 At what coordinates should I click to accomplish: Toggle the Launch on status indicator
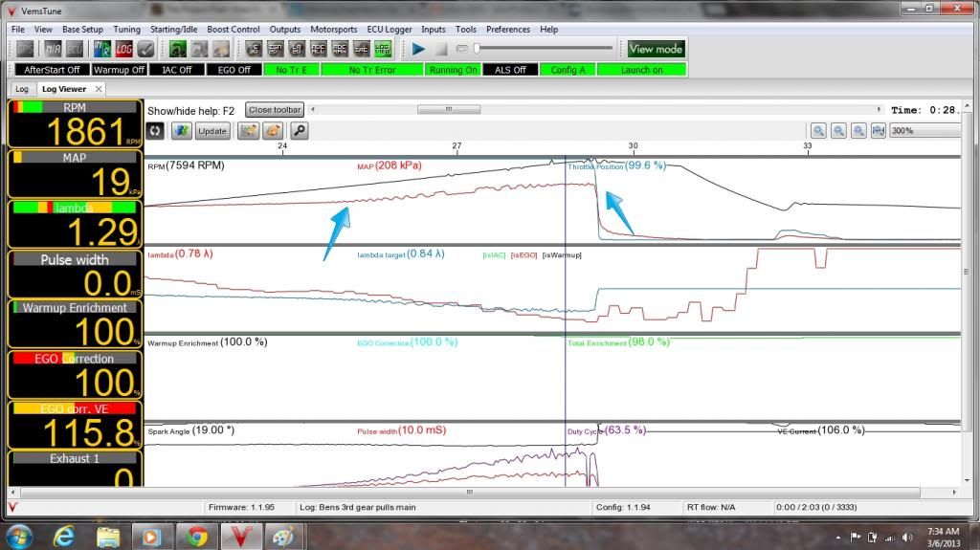coord(642,70)
